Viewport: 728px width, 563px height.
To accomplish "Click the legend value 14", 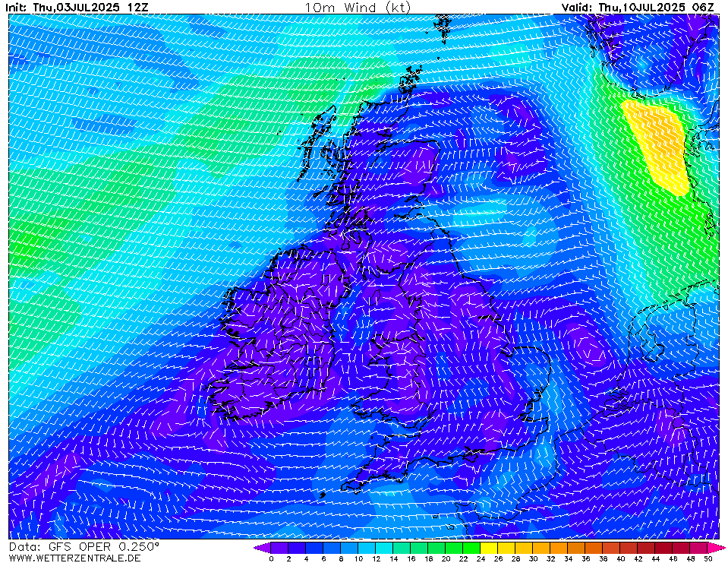I will click(x=393, y=558).
